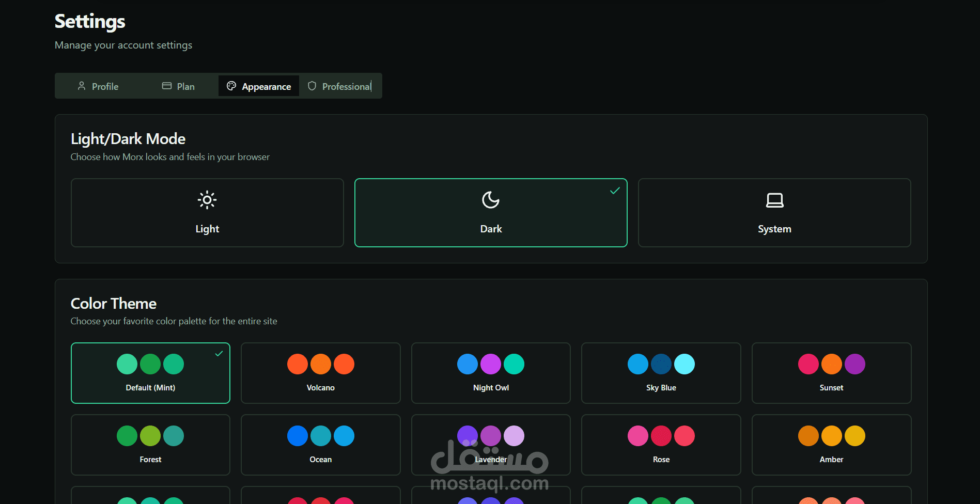The width and height of the screenshot is (980, 504).
Task: Click the dark navy circle in Sky Blue
Action: [661, 364]
